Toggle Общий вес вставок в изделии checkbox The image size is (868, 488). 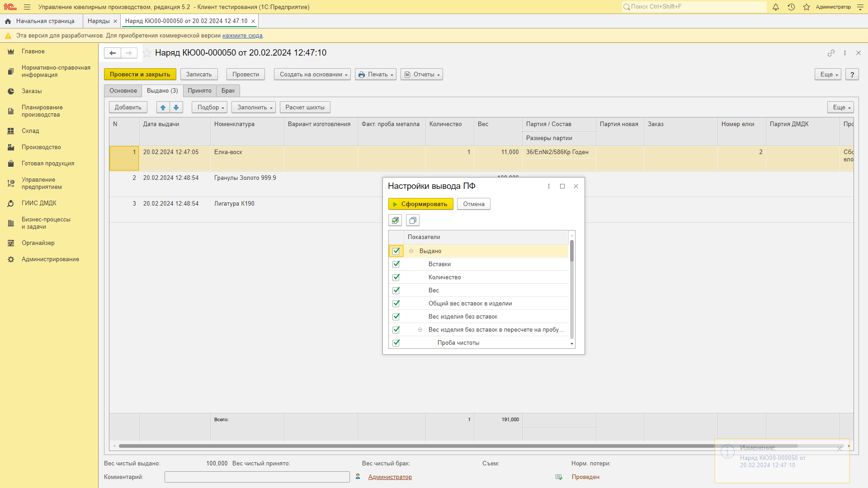pyautogui.click(x=396, y=303)
